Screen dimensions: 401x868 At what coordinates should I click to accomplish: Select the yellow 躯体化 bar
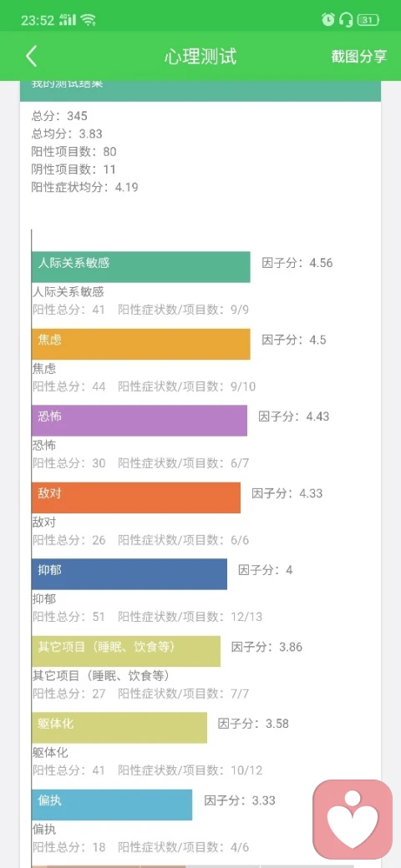pyautogui.click(x=119, y=728)
